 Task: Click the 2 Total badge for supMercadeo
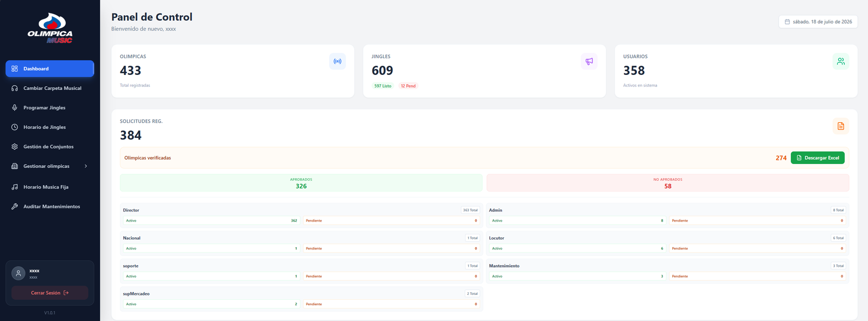pos(473,294)
